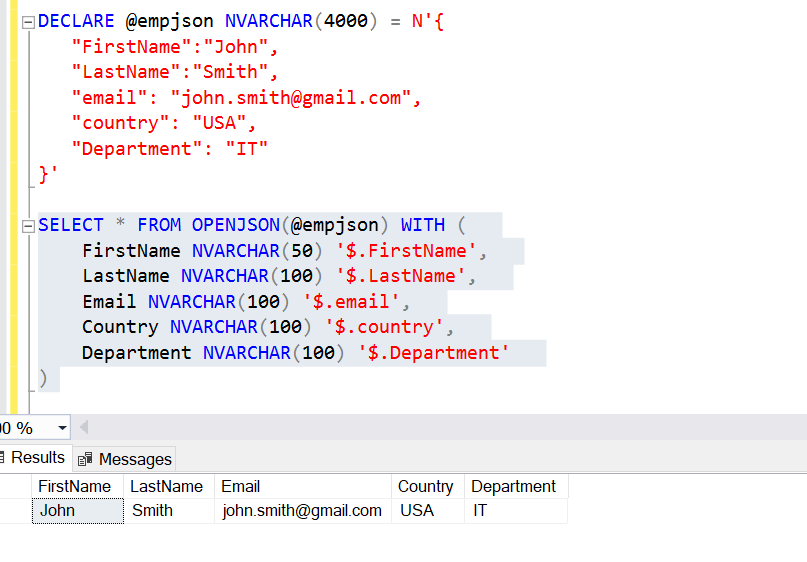Click the Messages tab icon
The width and height of the screenshot is (807, 562).
coord(85,459)
